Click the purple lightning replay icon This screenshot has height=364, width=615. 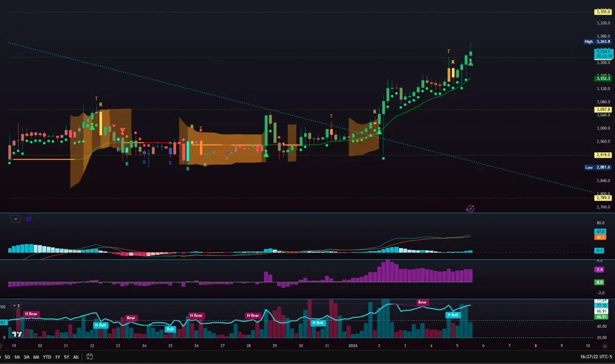[x=470, y=208]
